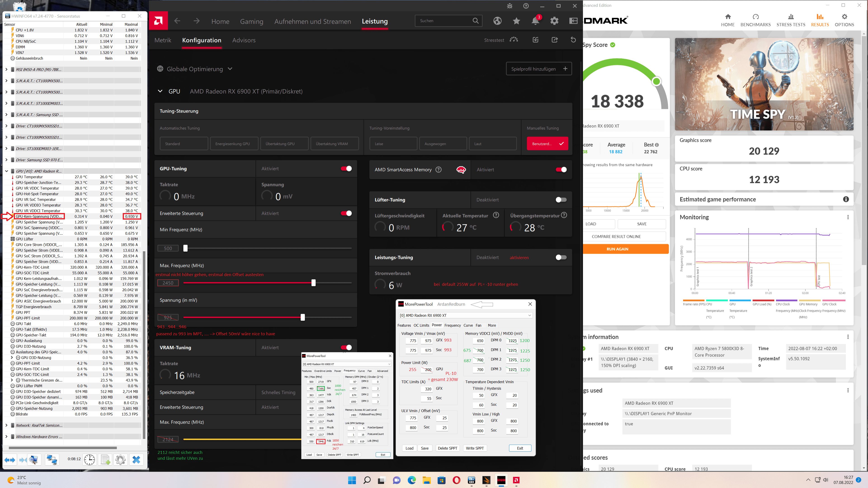Reset tuning with the circular arrow icon
Viewport: 868px width, 488px height.
[573, 40]
